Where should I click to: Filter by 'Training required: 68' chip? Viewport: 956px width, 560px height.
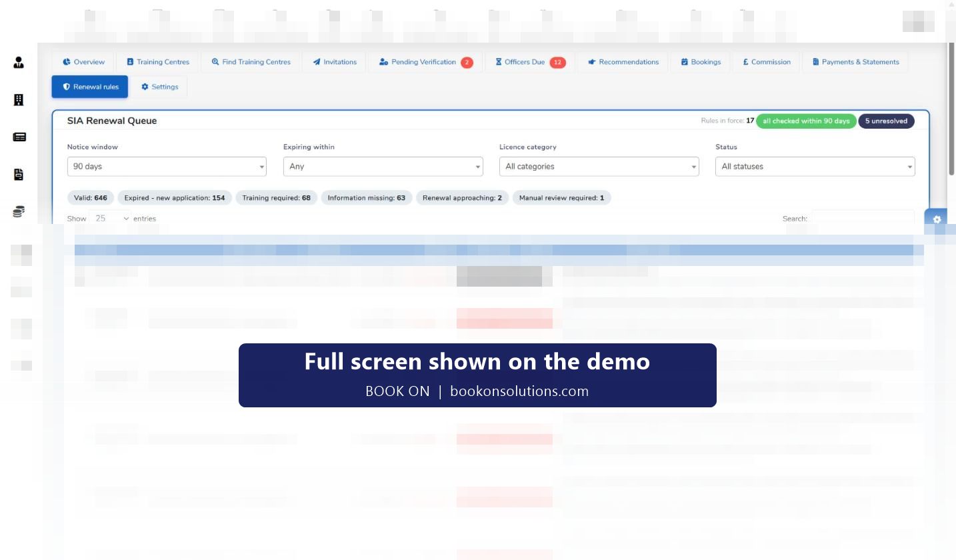(276, 198)
